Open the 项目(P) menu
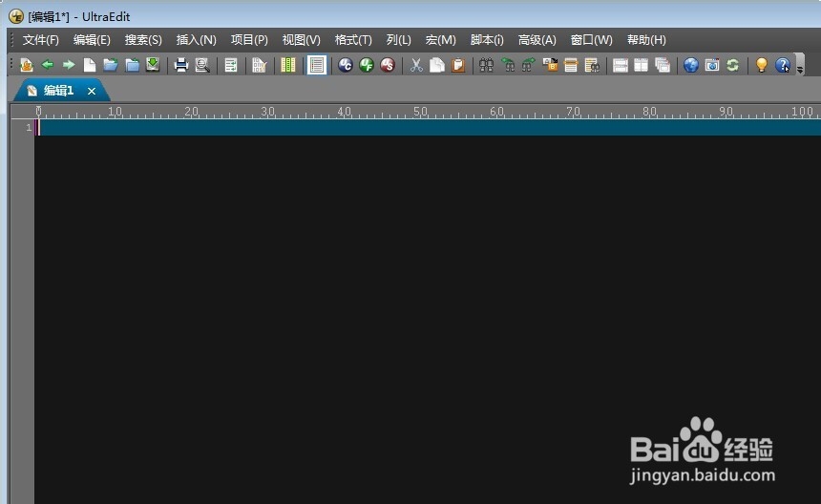The image size is (821, 504). pos(249,40)
